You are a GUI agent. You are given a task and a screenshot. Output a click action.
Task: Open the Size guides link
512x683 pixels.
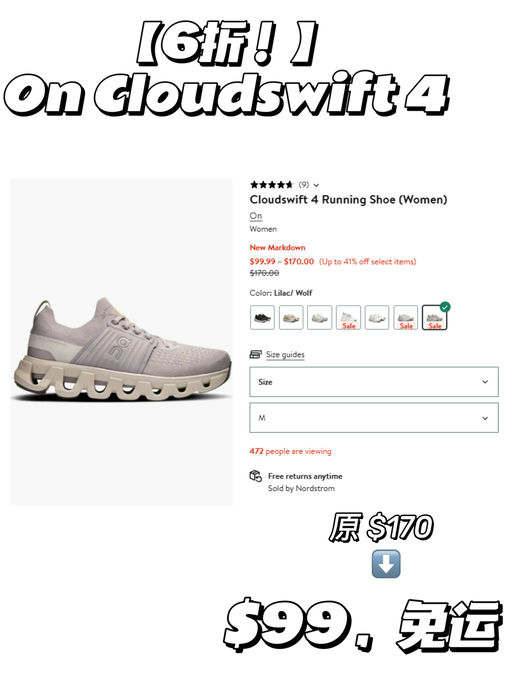pos(285,355)
